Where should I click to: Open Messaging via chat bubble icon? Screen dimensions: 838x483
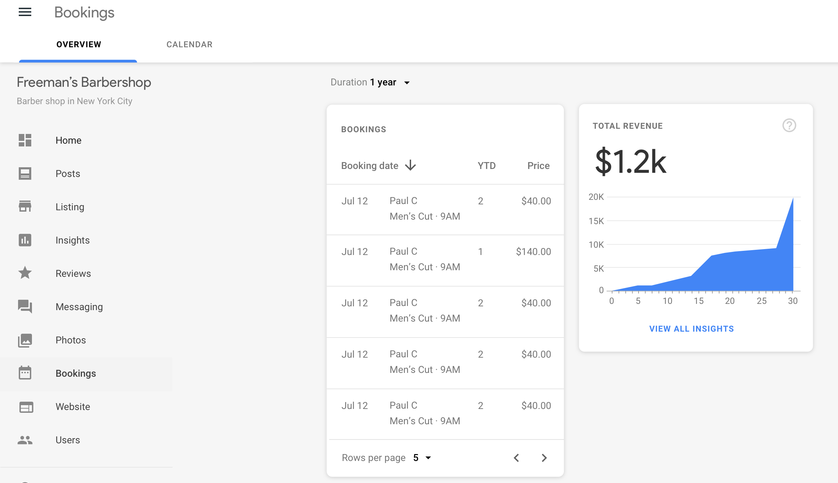pyautogui.click(x=25, y=307)
